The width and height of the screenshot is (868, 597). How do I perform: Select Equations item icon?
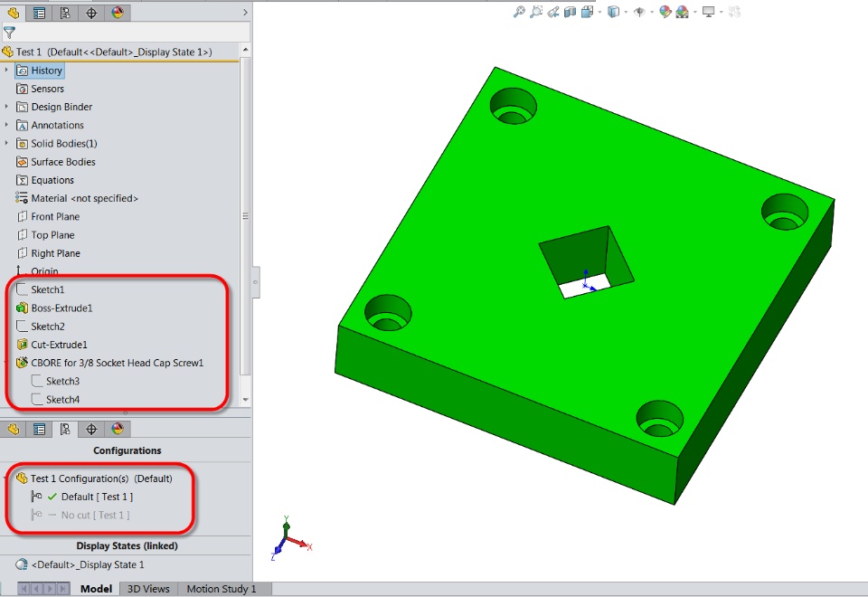(x=22, y=180)
